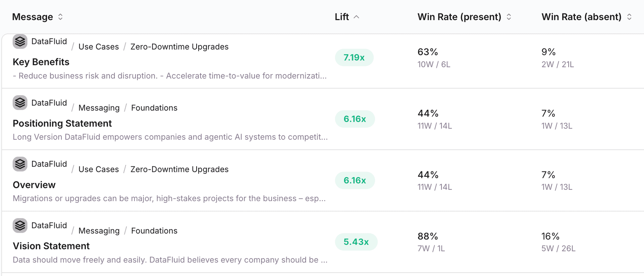
Task: Toggle the Lift column sort chevron
Action: point(357,17)
